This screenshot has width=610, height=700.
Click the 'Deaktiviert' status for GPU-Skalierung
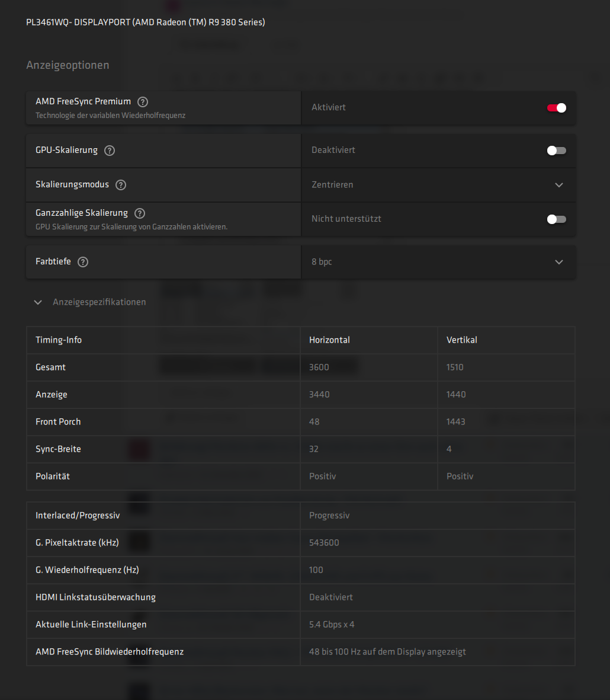click(333, 150)
